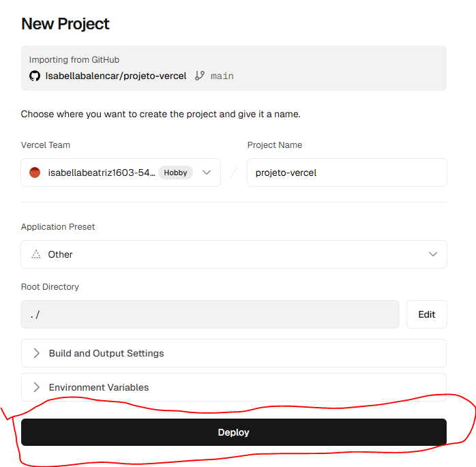The image size is (476, 467).
Task: Click the red team avatar icon
Action: 35,172
